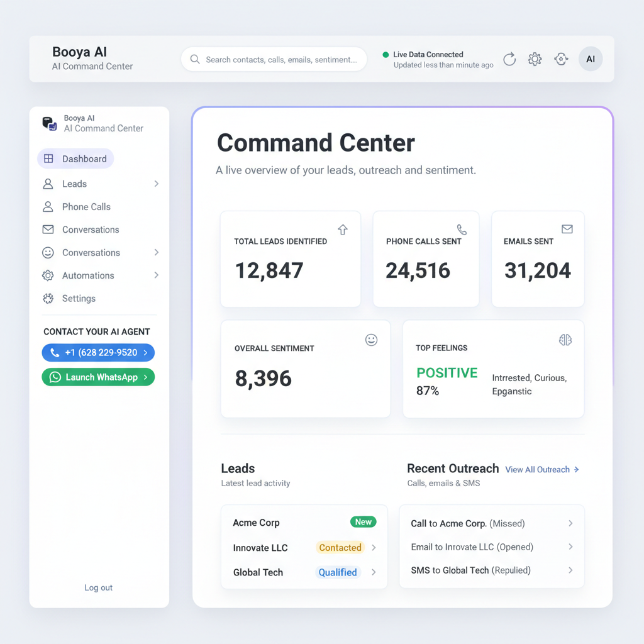Click the Live Data Connected status text
The height and width of the screenshot is (644, 644).
[x=428, y=55]
